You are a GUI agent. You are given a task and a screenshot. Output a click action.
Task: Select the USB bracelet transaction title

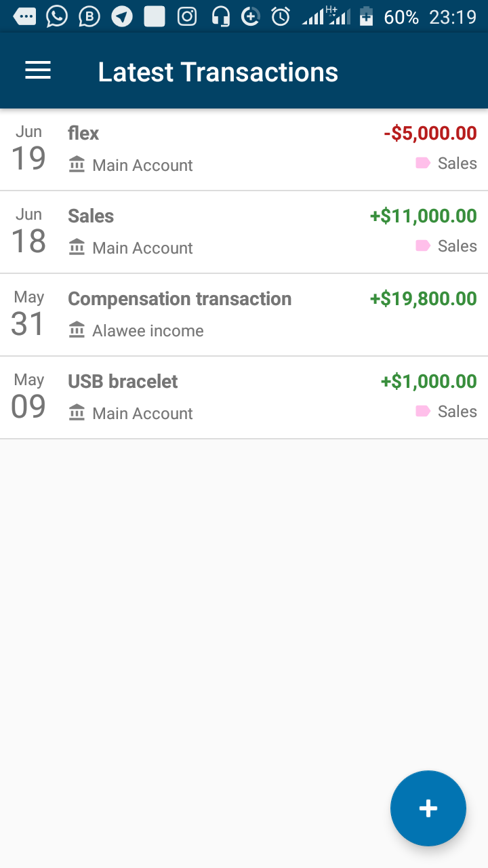tap(123, 382)
